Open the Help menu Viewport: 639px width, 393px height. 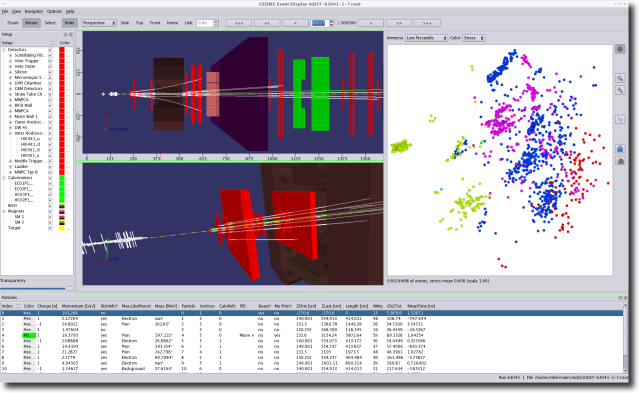70,11
